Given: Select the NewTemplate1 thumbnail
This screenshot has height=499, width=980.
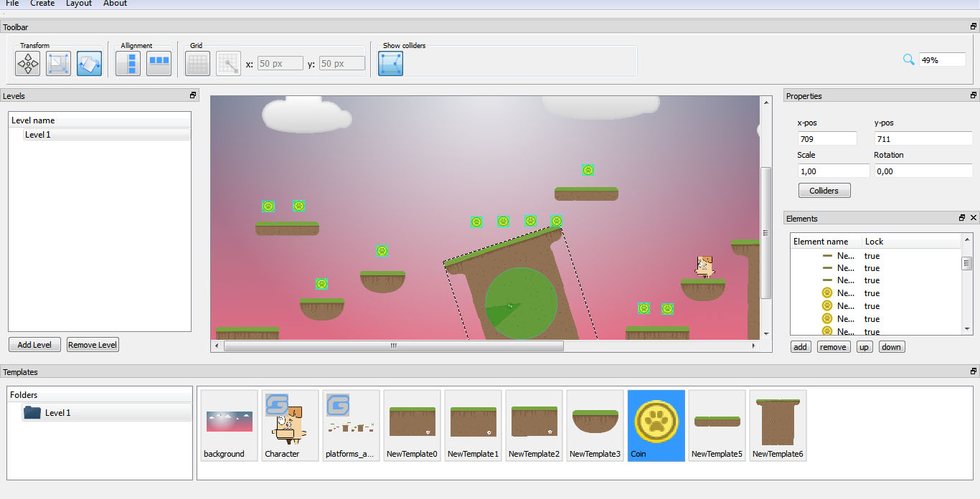Looking at the screenshot, I should pos(473,426).
